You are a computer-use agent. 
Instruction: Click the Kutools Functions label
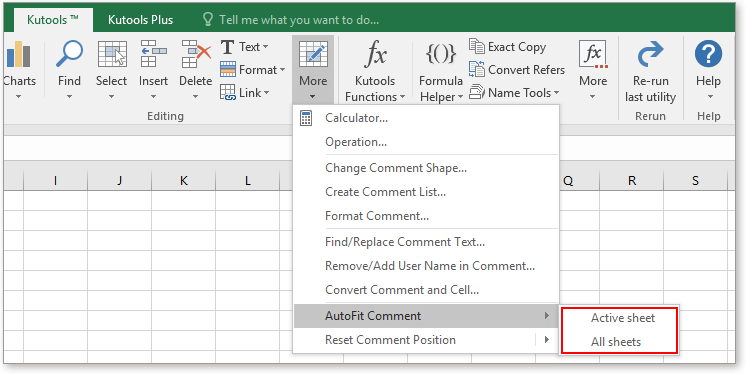click(375, 89)
